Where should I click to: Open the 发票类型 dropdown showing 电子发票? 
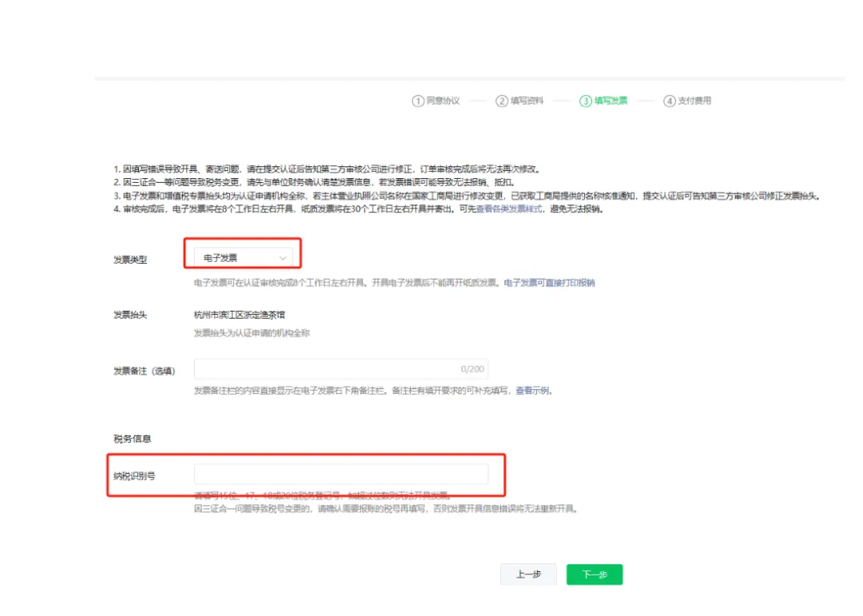click(x=243, y=257)
